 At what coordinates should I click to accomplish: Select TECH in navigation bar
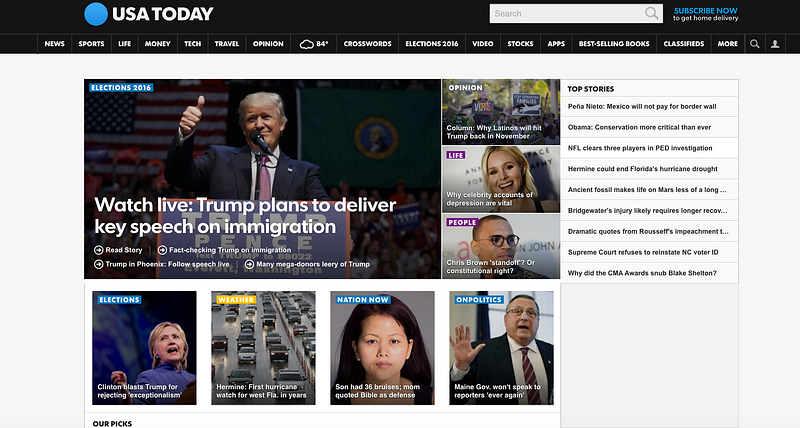pyautogui.click(x=192, y=44)
